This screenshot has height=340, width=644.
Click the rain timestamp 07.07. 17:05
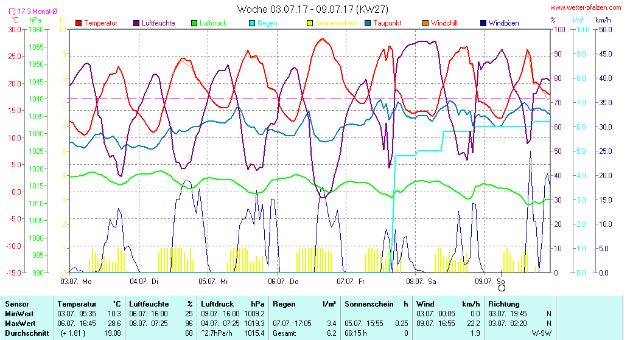tap(292, 324)
